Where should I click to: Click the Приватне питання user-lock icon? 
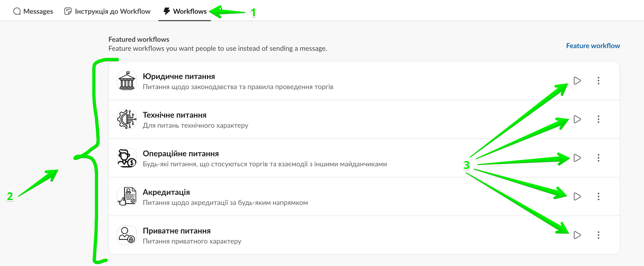[127, 235]
